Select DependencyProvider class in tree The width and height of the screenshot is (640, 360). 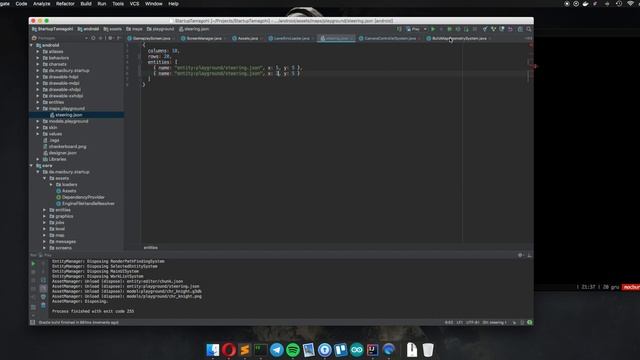tap(83, 197)
